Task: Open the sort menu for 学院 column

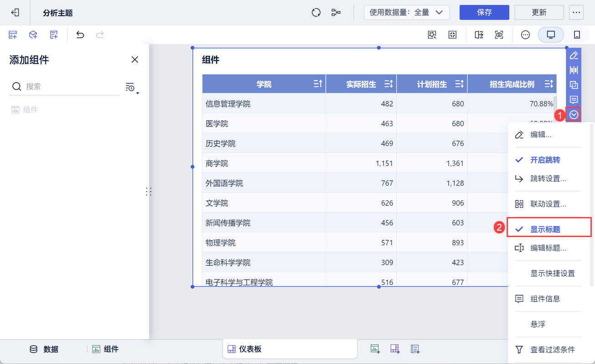Action: [x=318, y=84]
